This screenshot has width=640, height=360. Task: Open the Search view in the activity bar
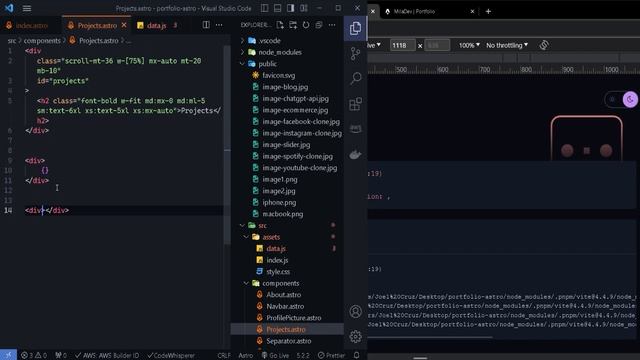(356, 78)
